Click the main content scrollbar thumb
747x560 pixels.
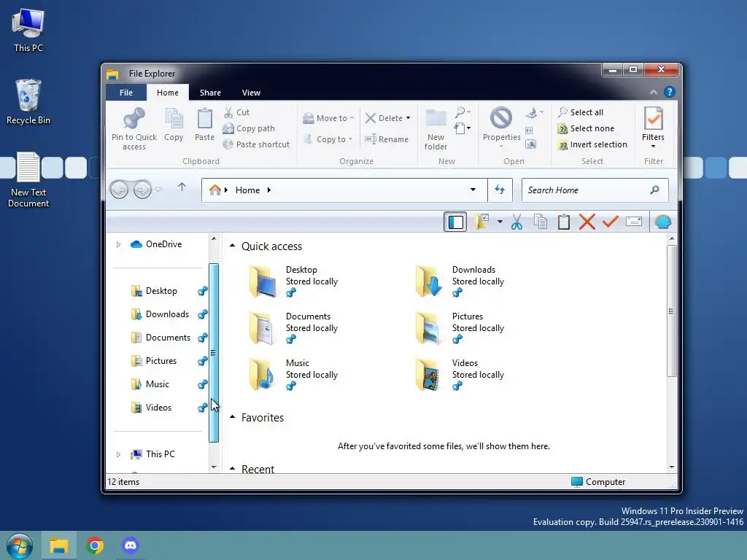[x=671, y=311]
